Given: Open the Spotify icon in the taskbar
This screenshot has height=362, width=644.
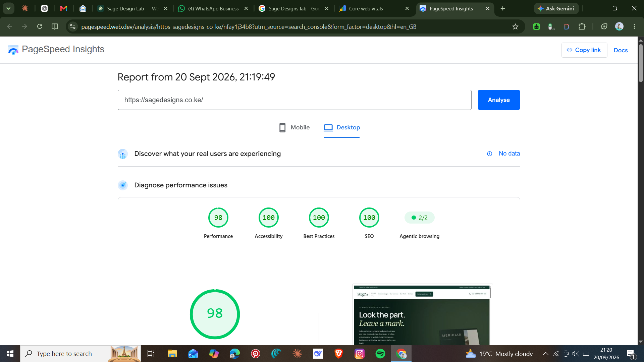Looking at the screenshot, I should point(380,354).
